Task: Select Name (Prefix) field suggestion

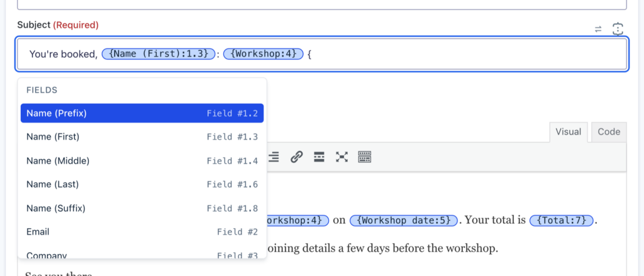Action: (x=142, y=113)
